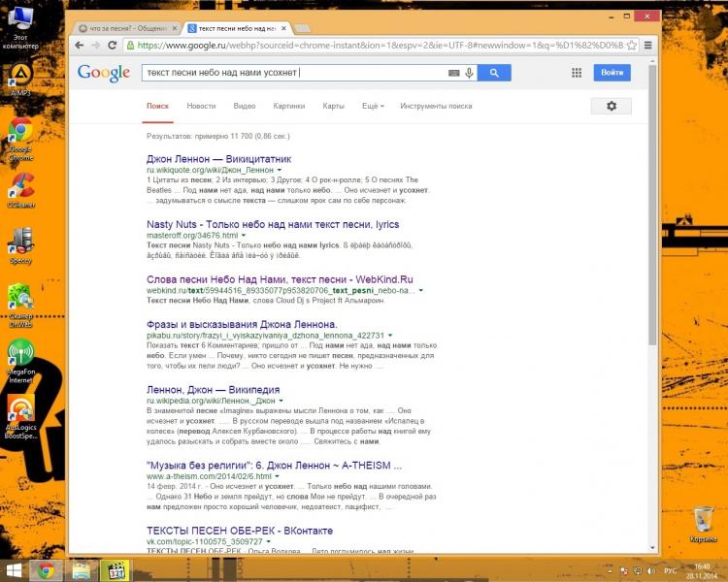The width and height of the screenshot is (728, 582).
Task: Open 'Музыка без религии' A-THEISM result
Action: (x=274, y=466)
